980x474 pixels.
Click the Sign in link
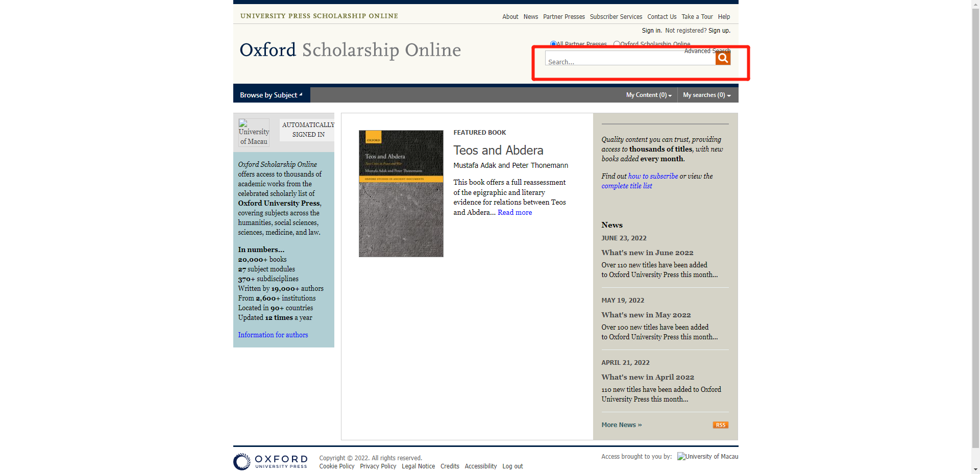(651, 31)
